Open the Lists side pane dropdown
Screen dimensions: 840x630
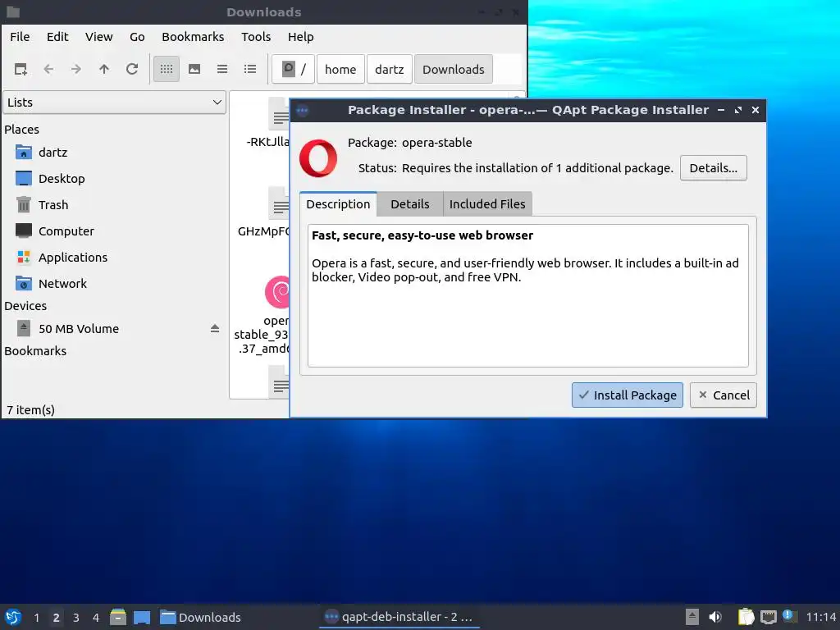pyautogui.click(x=115, y=103)
